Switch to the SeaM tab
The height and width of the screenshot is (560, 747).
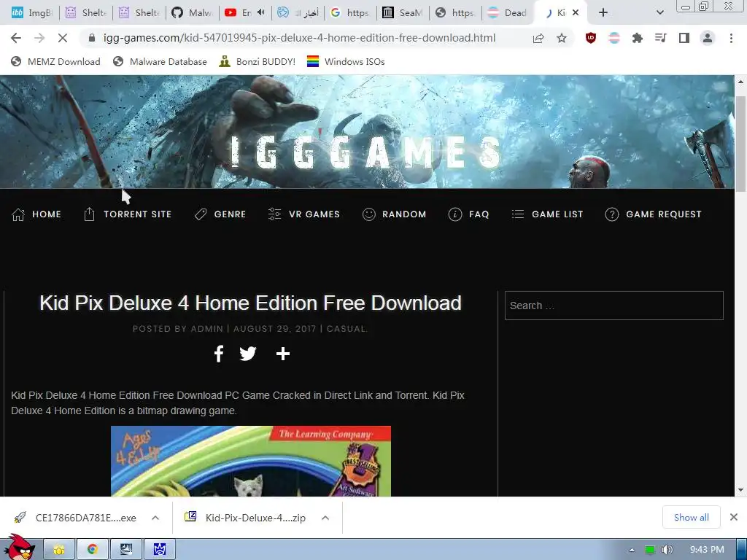pyautogui.click(x=403, y=13)
